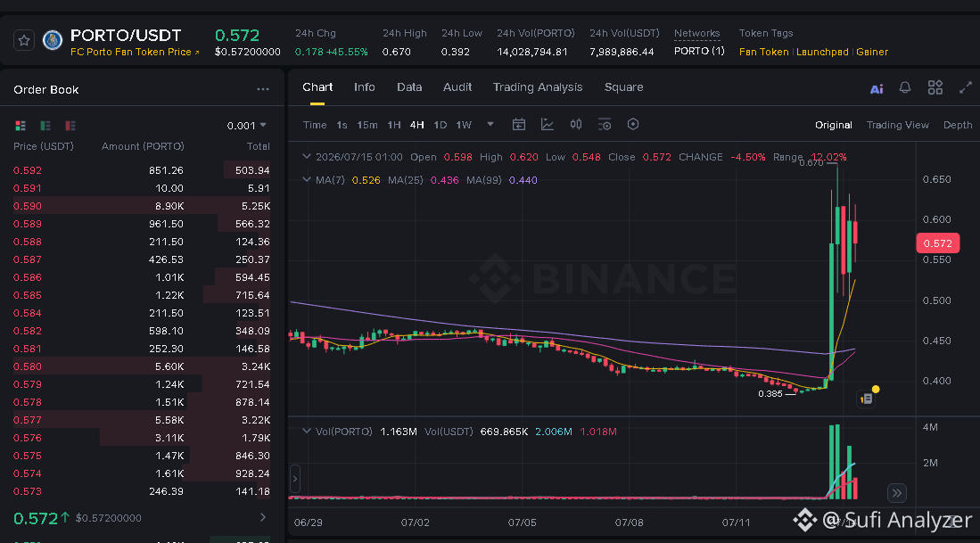
Task: Open the Audit tab
Action: click(x=457, y=87)
